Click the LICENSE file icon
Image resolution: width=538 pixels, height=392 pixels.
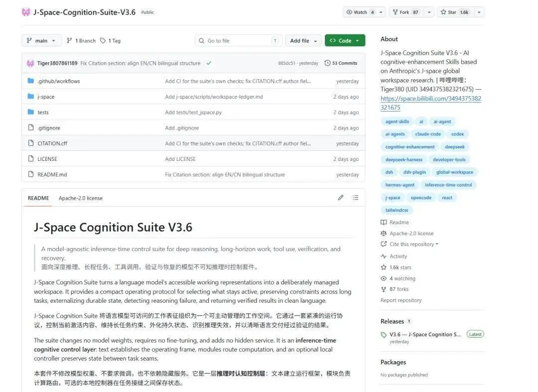[x=31, y=158]
